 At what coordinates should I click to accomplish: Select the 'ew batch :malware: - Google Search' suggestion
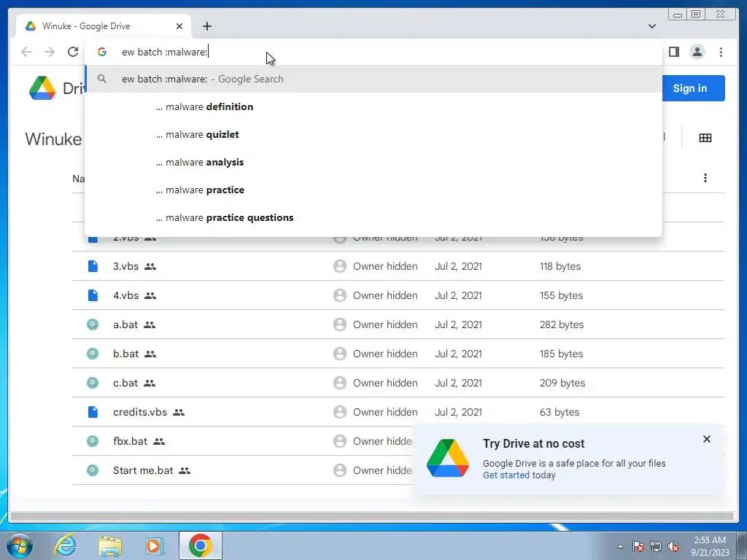(373, 79)
